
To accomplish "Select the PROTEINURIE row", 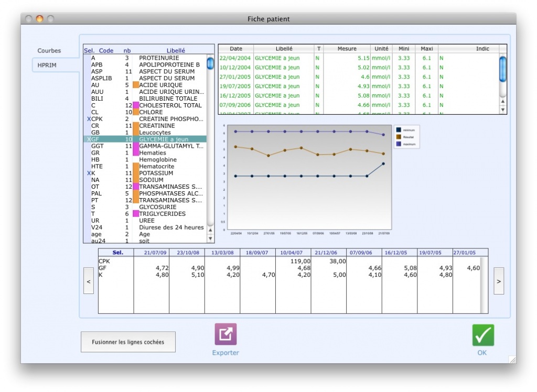I will (x=145, y=58).
